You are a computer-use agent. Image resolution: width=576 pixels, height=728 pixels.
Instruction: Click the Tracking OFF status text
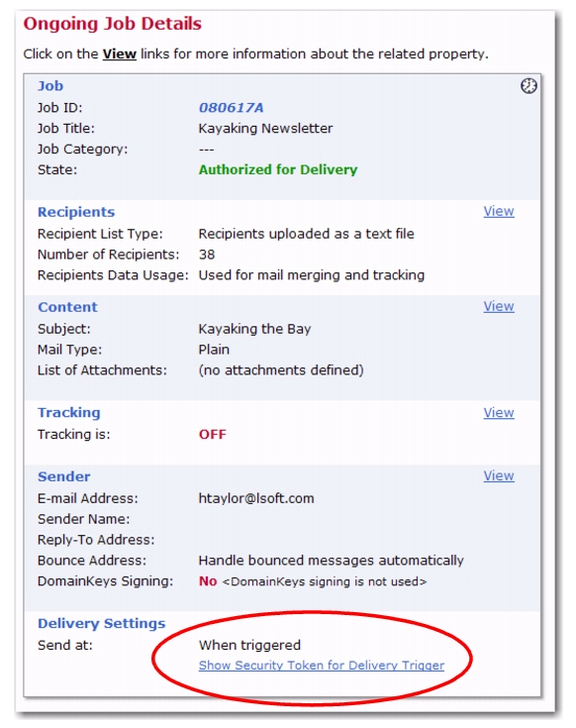point(213,435)
